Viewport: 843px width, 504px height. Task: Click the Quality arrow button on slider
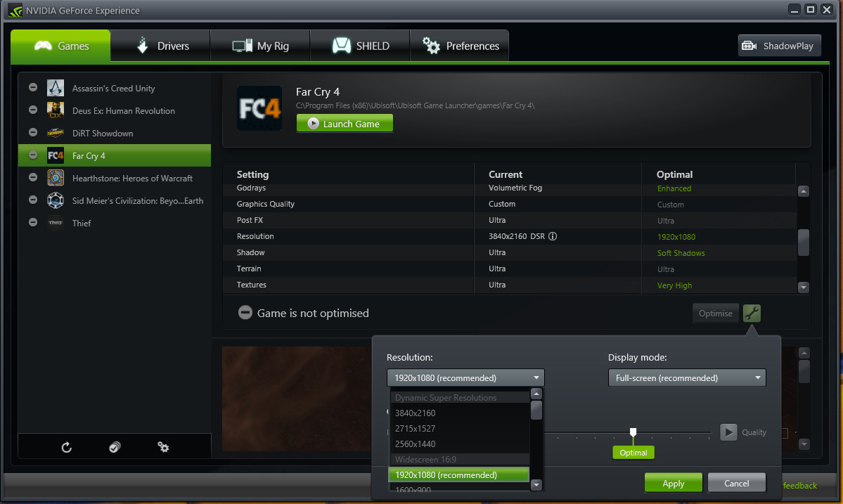(x=728, y=432)
